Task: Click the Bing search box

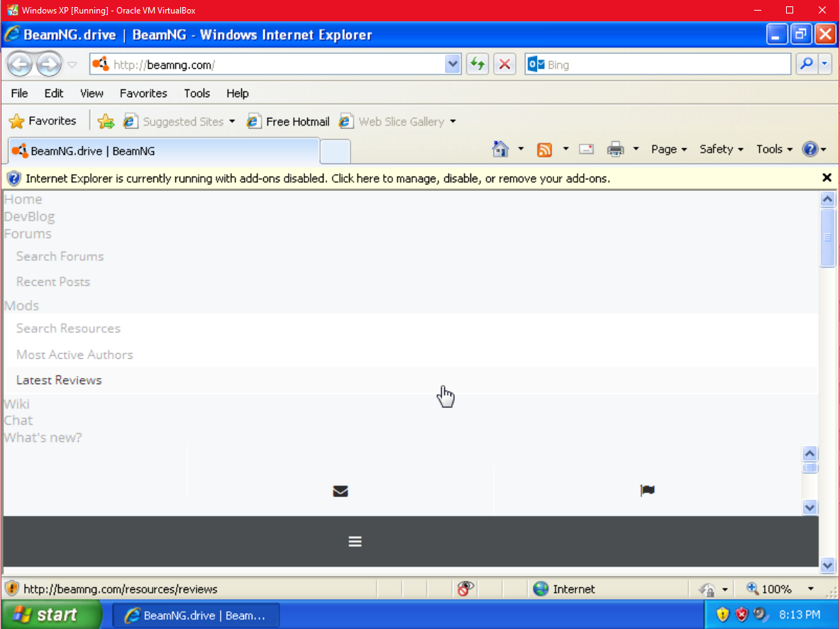Action: (x=658, y=65)
